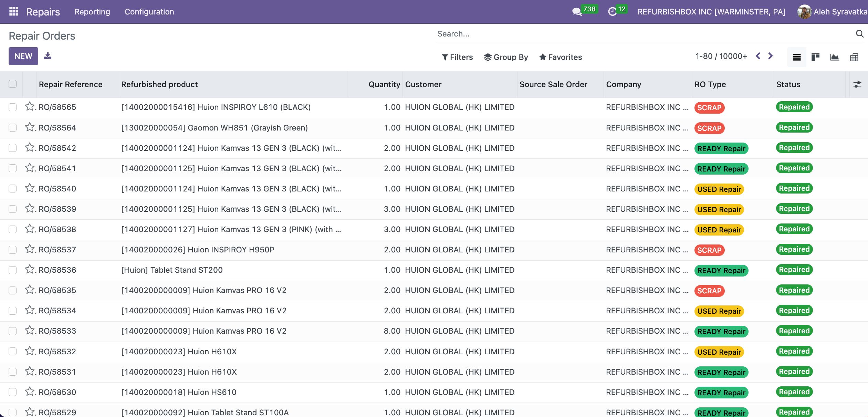Select checkbox for RO/58537
The image size is (868, 417).
[x=13, y=250]
